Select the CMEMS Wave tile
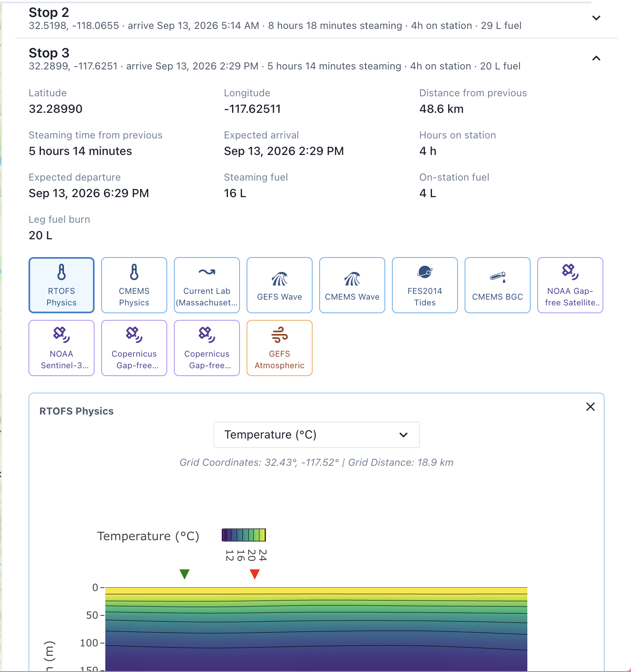 pos(352,285)
